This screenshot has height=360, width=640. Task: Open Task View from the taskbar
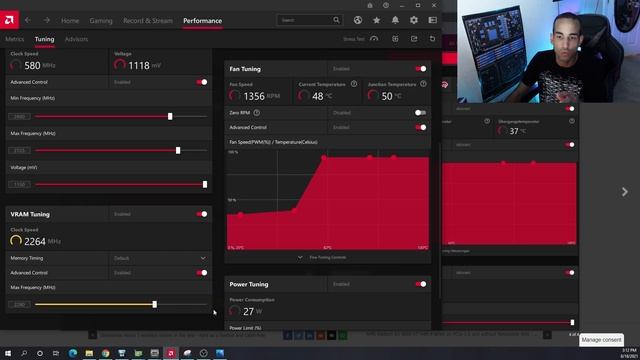click(56, 353)
